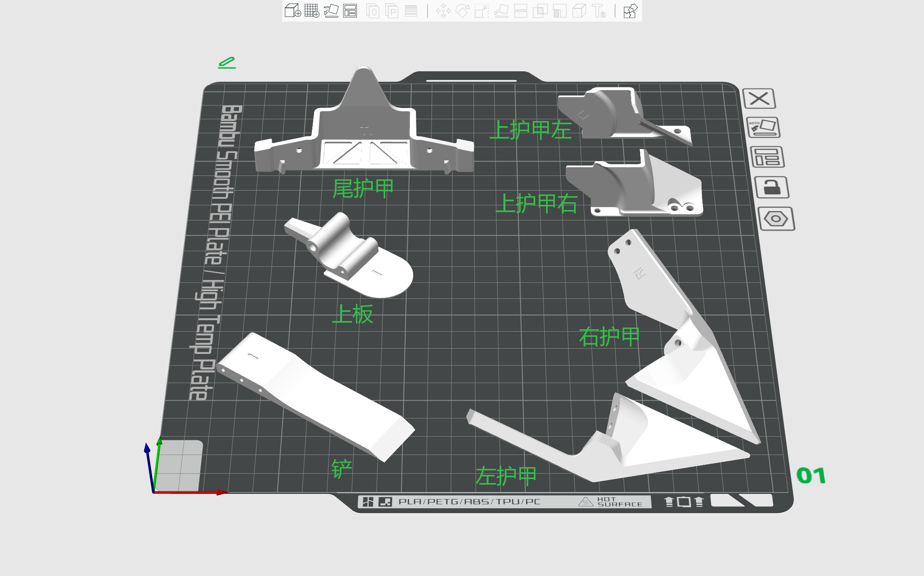Viewport: 924px width, 576px height.
Task: Select the 上护甲右 armor model
Action: point(635,186)
